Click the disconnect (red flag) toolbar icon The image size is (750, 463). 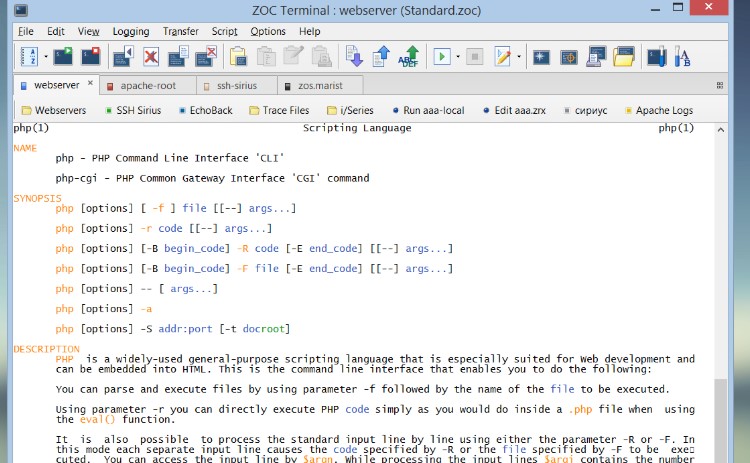90,56
